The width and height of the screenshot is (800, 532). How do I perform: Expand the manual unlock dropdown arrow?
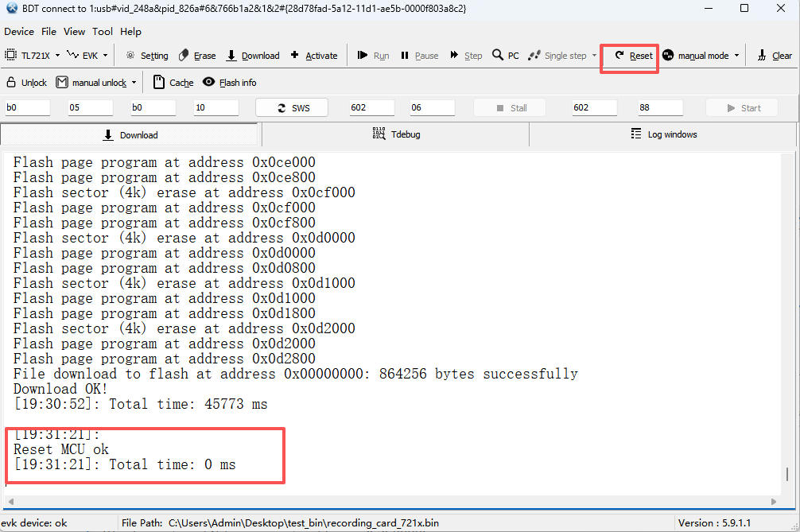[134, 82]
